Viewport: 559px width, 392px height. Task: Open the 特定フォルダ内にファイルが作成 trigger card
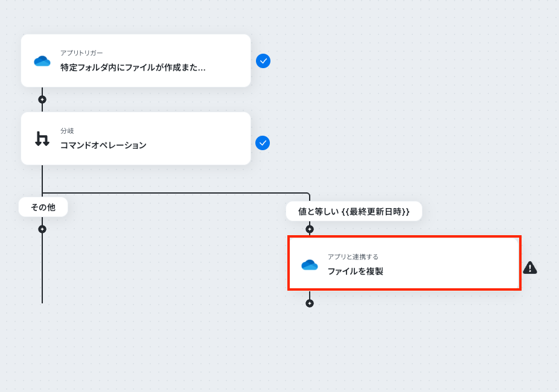(x=136, y=61)
